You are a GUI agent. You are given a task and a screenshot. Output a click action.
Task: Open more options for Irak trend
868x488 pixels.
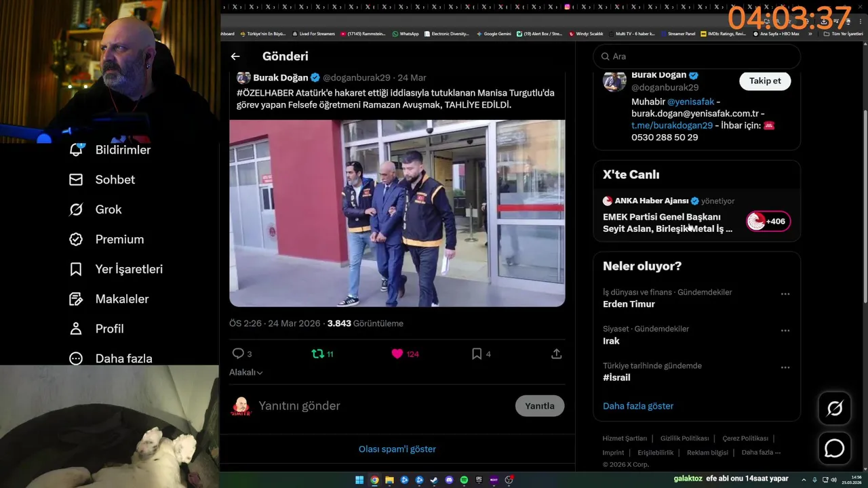[785, 331]
